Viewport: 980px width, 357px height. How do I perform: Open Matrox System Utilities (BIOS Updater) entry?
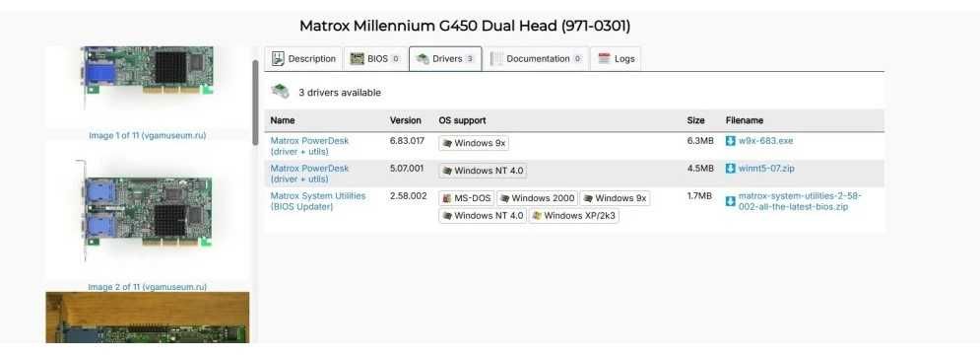coord(317,201)
